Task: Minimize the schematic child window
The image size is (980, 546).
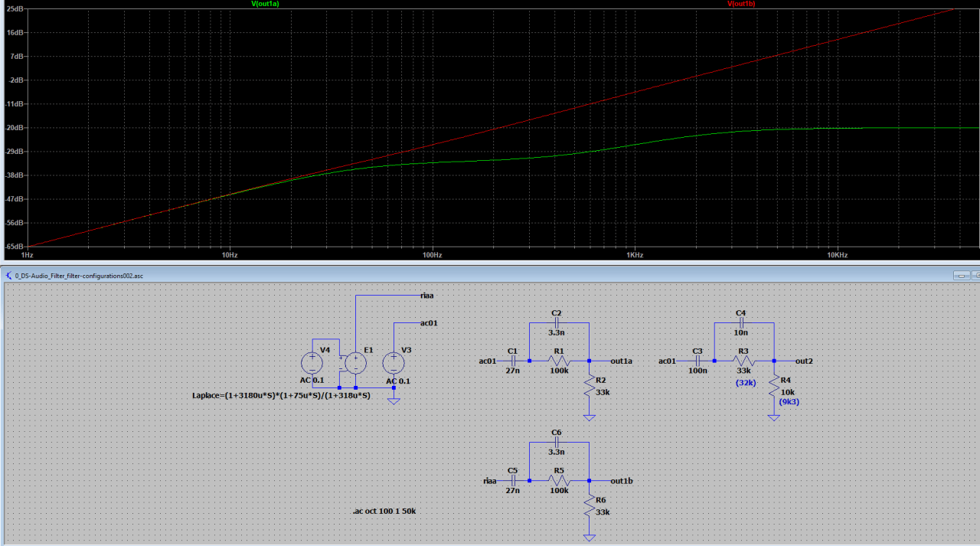Action: (960, 275)
